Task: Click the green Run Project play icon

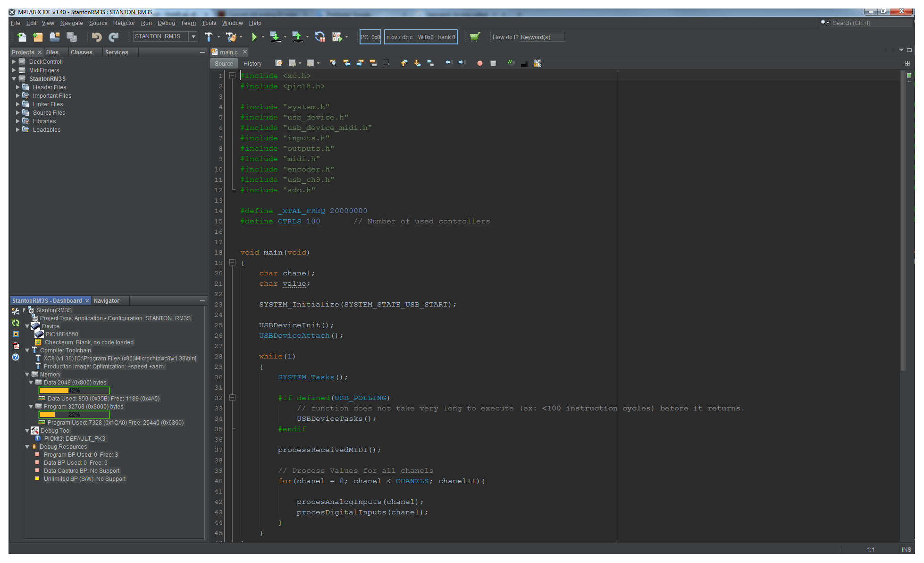Action: pyautogui.click(x=254, y=37)
